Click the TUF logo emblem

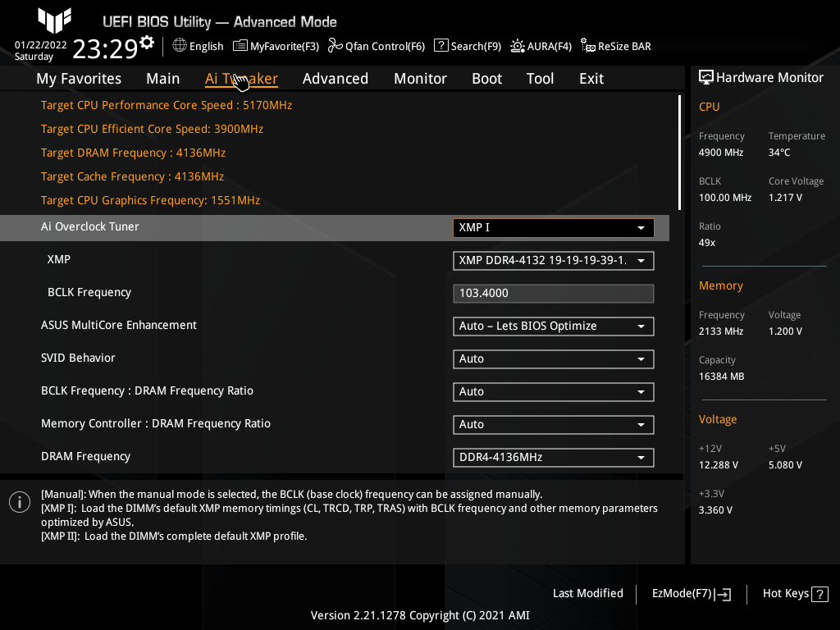click(55, 21)
